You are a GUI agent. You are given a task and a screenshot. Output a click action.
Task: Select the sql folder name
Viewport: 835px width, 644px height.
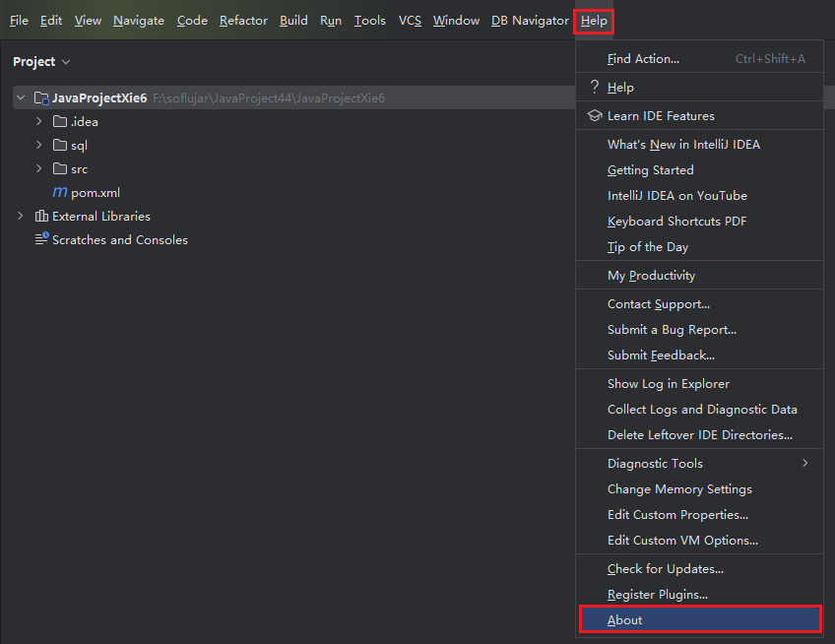[80, 146]
